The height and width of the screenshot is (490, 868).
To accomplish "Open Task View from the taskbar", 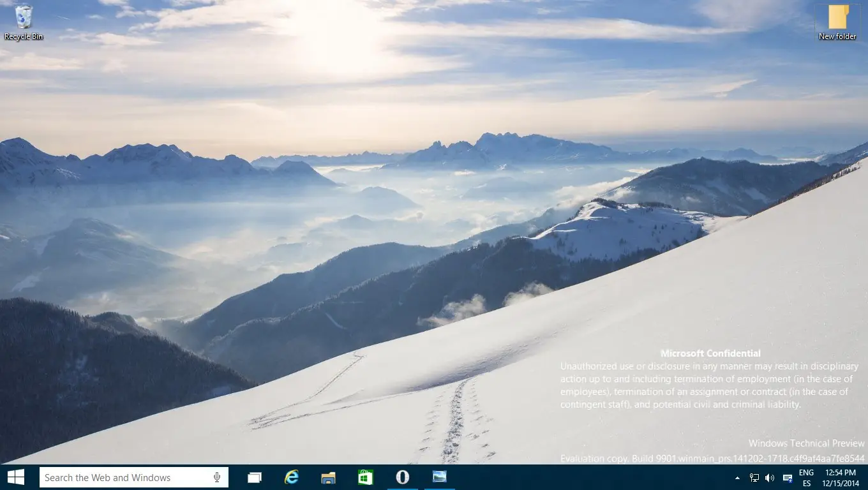I will (x=254, y=477).
